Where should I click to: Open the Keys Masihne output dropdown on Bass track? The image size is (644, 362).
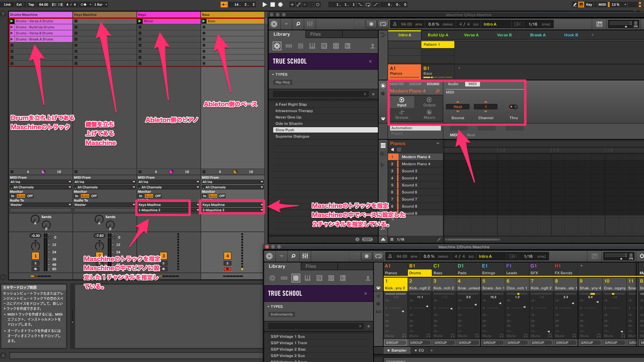click(x=232, y=205)
